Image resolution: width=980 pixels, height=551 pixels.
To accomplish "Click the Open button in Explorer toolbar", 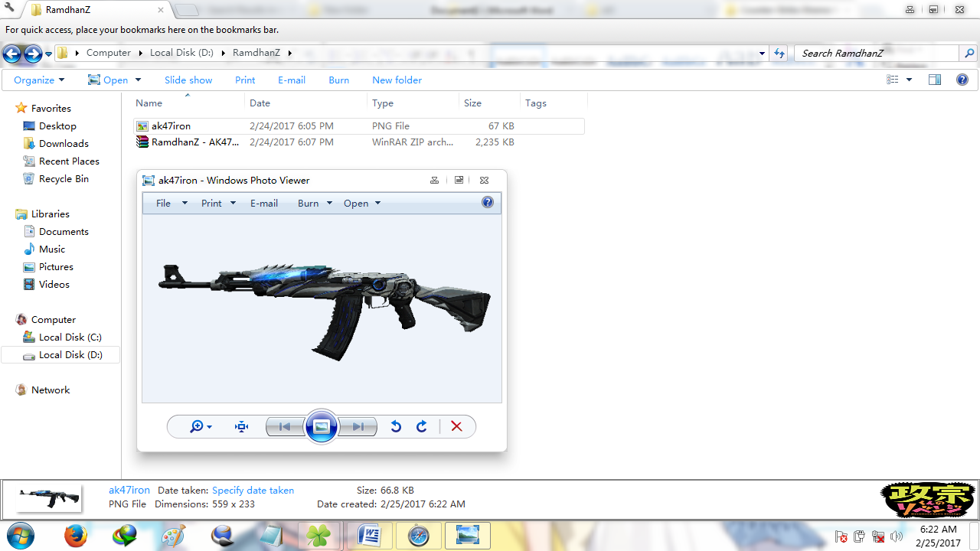I will click(x=109, y=80).
